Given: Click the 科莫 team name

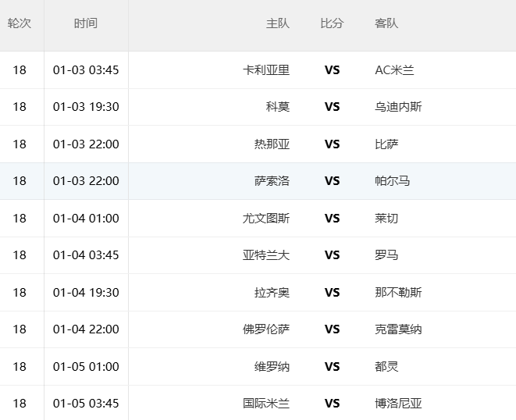Looking at the screenshot, I should tap(278, 107).
